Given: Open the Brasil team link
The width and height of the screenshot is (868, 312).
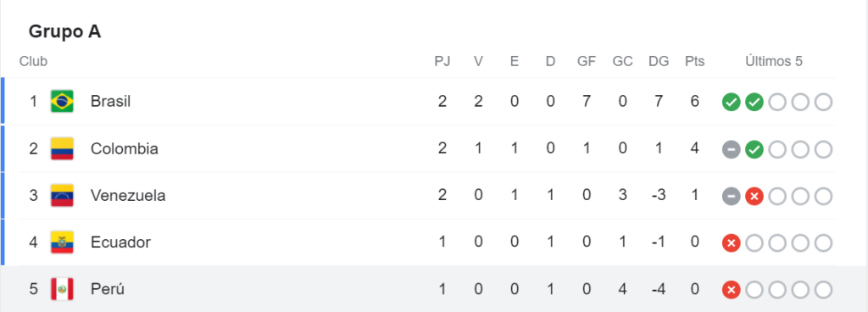Looking at the screenshot, I should (111, 102).
